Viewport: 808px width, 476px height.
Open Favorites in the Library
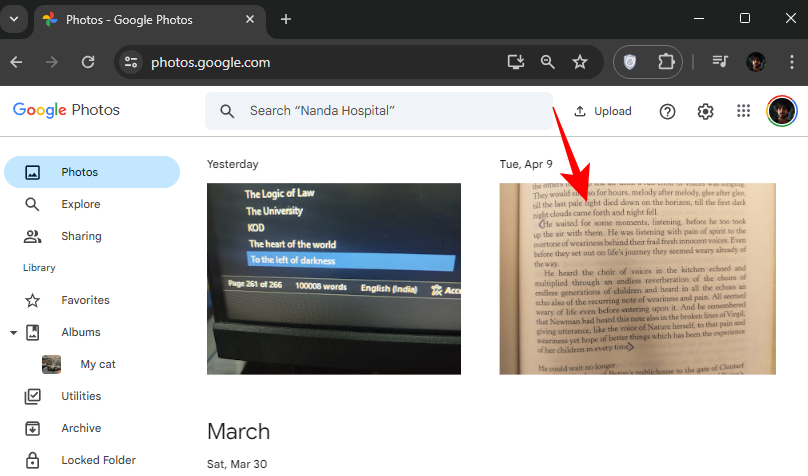coord(92,300)
